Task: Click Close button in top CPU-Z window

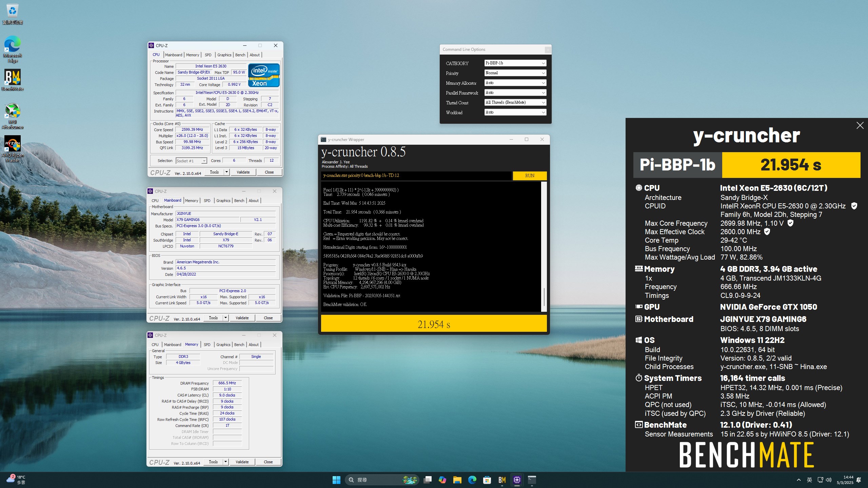Action: pyautogui.click(x=269, y=172)
